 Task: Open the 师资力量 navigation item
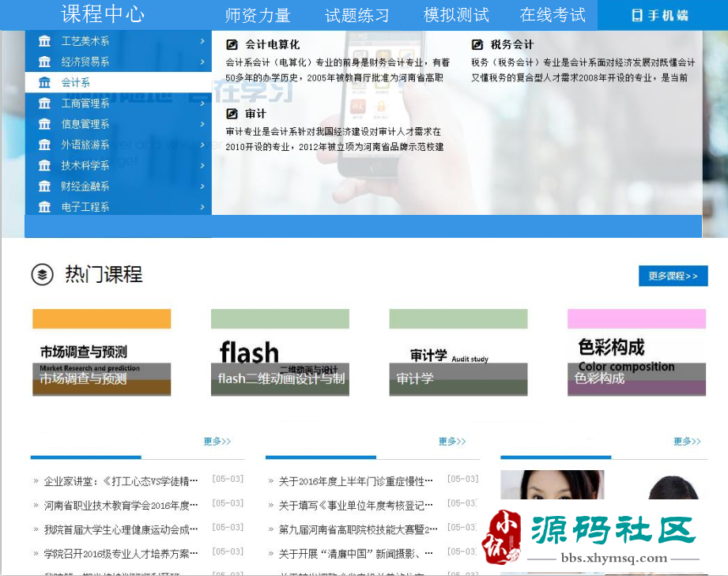(258, 15)
